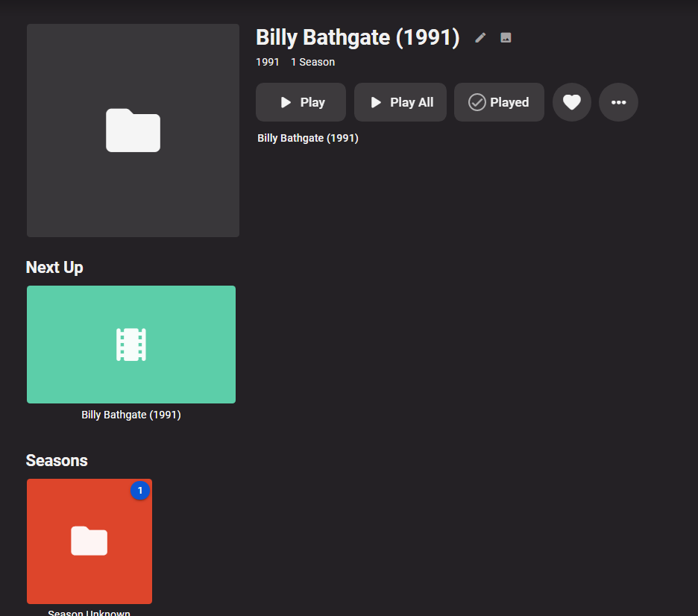This screenshot has width=698, height=616.
Task: Click the 1 Season label under the title
Action: tap(312, 62)
